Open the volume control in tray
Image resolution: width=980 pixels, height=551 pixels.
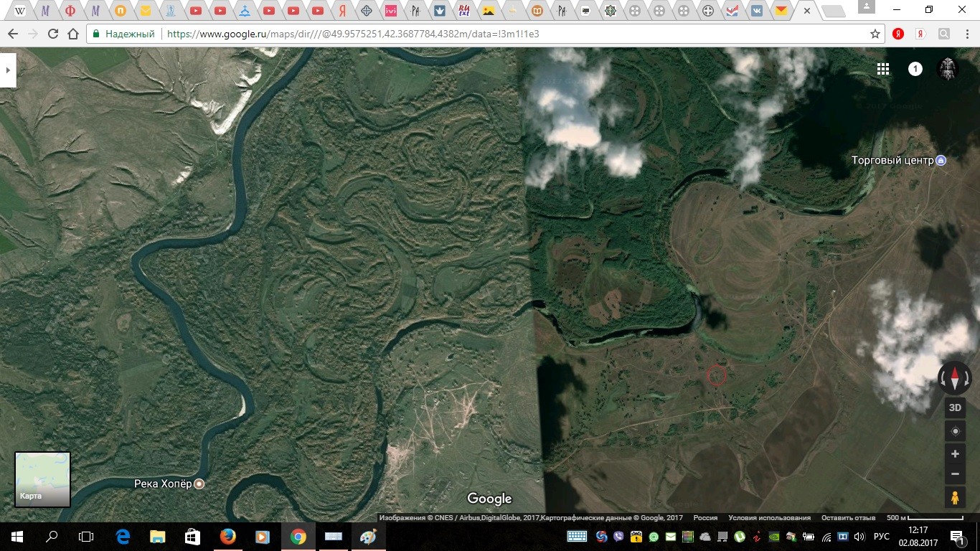861,536
